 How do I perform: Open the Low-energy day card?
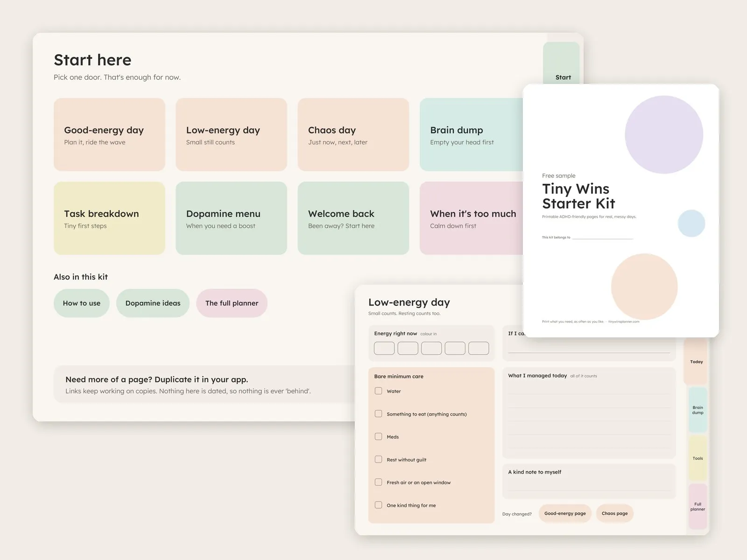tap(231, 134)
